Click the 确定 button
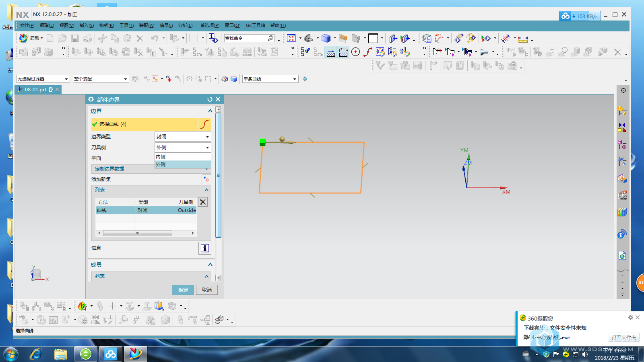 click(183, 290)
